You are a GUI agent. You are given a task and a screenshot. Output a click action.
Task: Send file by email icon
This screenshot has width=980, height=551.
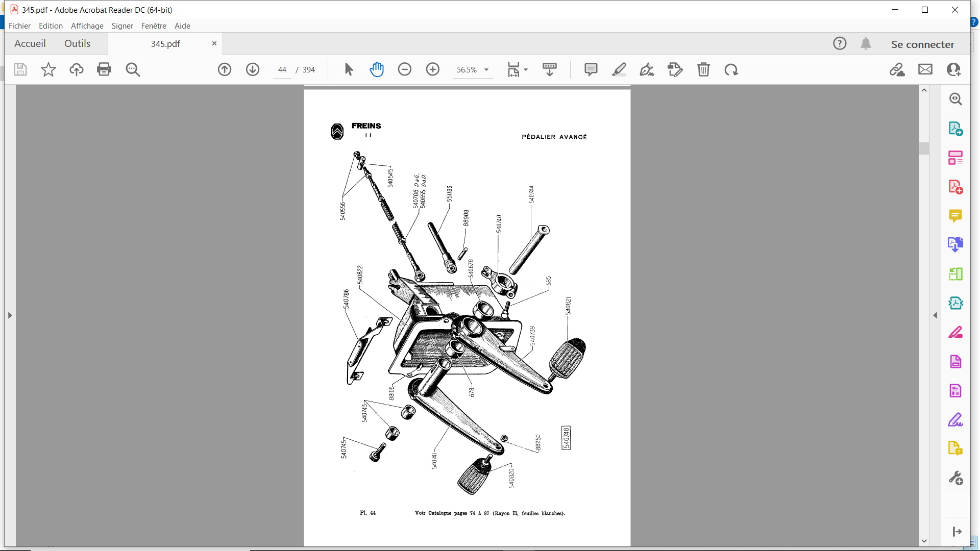925,69
